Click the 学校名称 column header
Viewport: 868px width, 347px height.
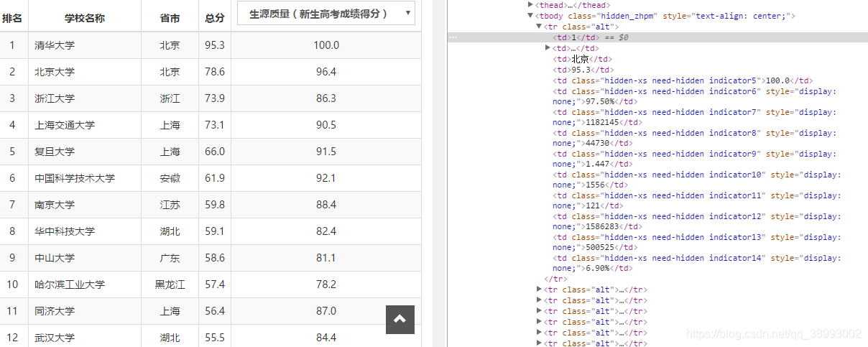pyautogui.click(x=84, y=18)
